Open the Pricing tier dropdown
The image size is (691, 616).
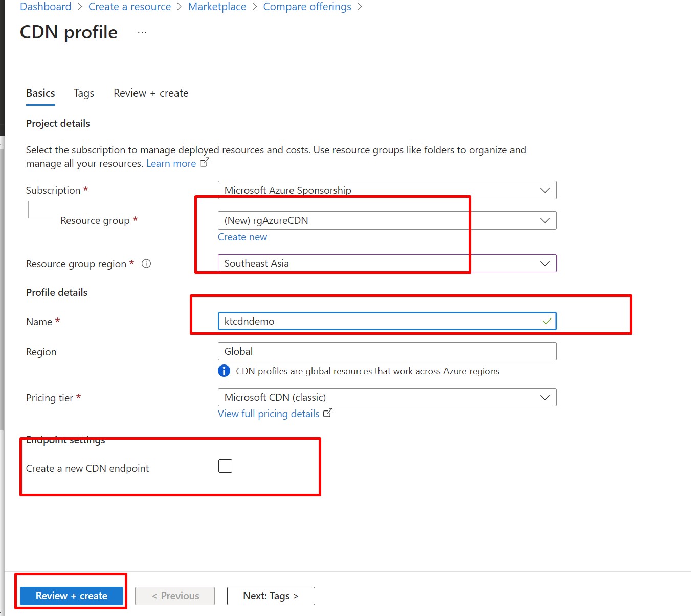tap(387, 397)
